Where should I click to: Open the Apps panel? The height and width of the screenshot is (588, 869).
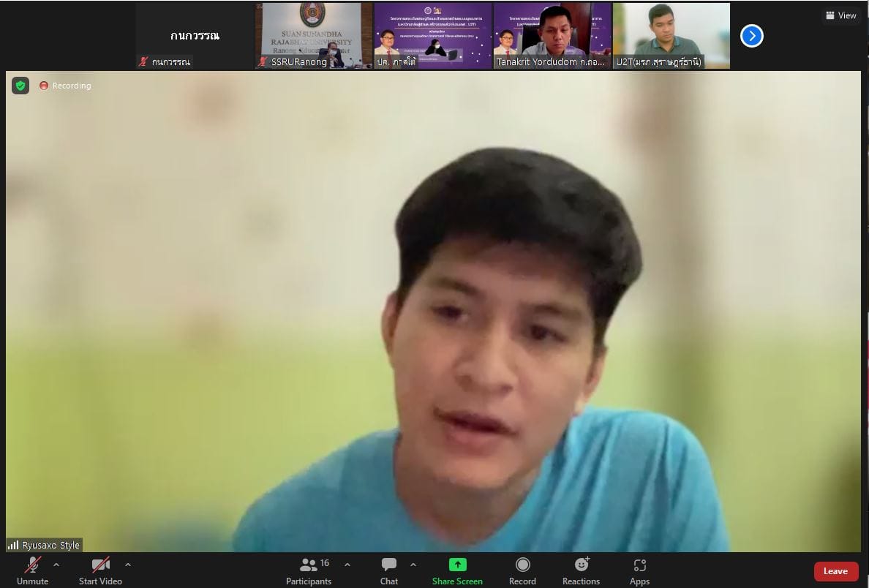(x=639, y=565)
